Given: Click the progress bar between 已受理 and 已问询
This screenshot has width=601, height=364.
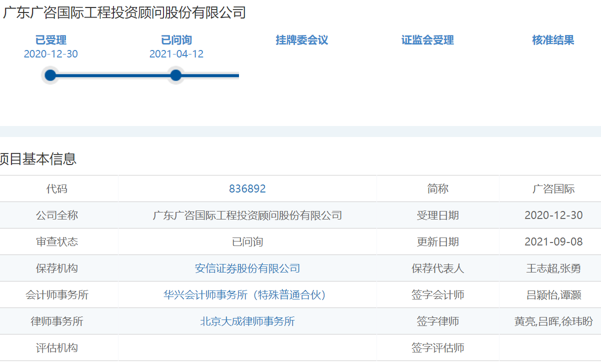Looking at the screenshot, I should point(112,75).
